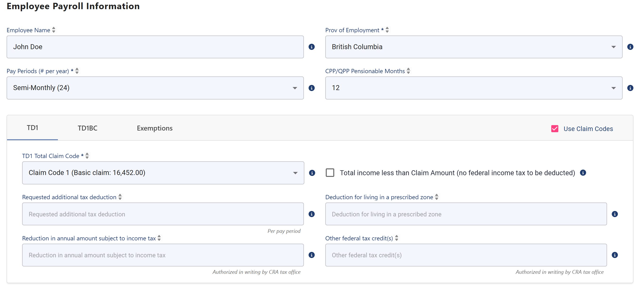Click info icon beside Pay Periods dropdown
The image size is (644, 286).
pos(311,88)
